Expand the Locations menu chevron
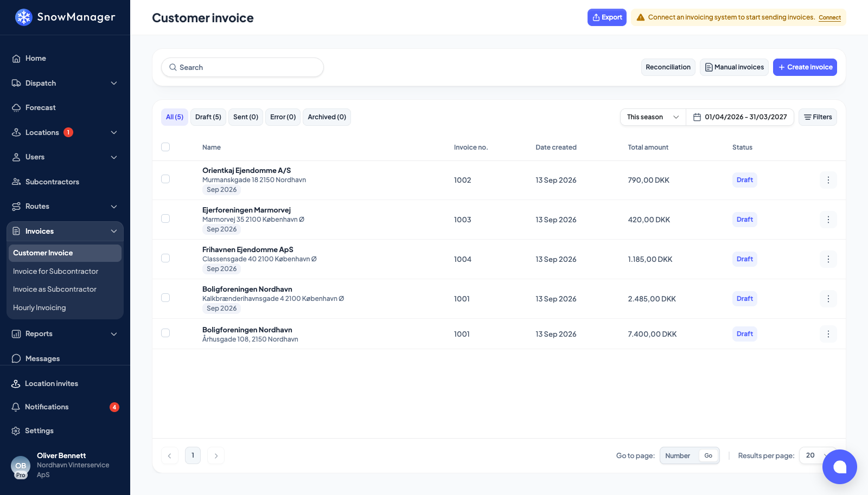The image size is (868, 495). coord(114,132)
